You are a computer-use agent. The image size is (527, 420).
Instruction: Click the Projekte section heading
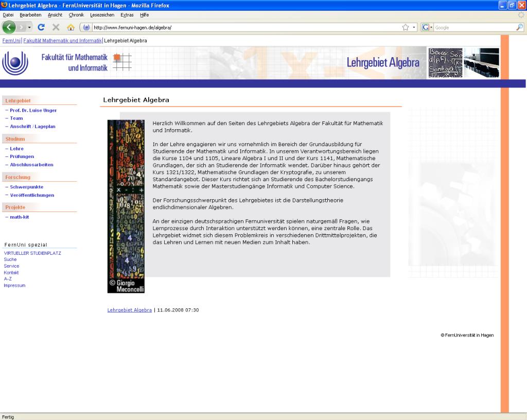point(15,207)
